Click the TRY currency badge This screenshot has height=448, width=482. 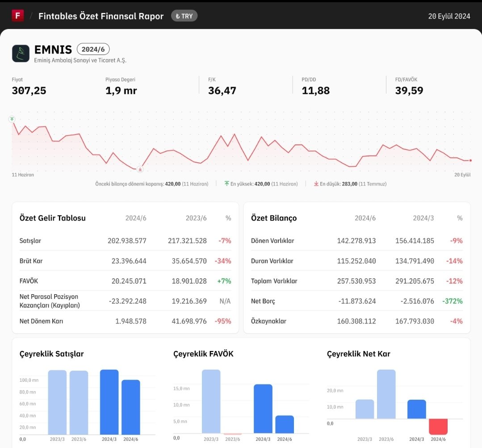184,16
